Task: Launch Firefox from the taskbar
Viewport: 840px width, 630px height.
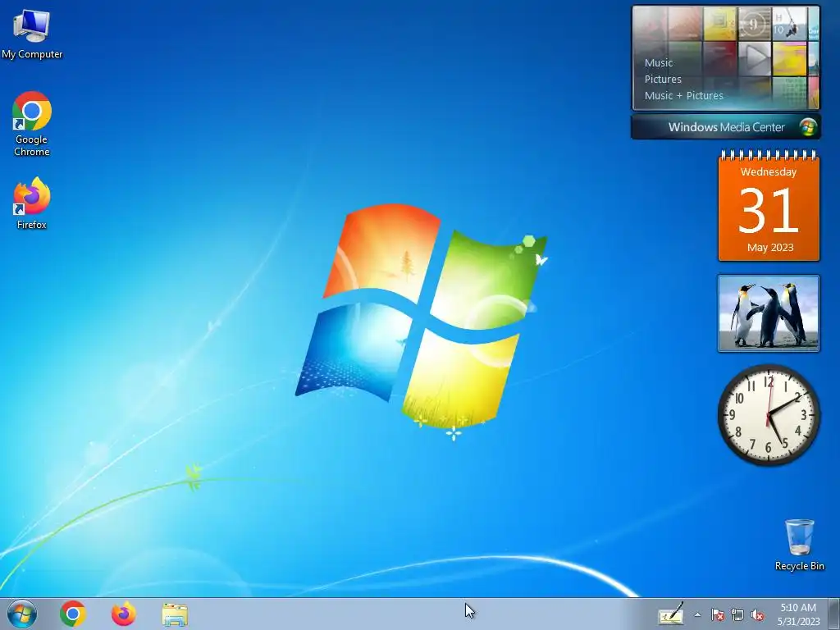Action: (123, 614)
